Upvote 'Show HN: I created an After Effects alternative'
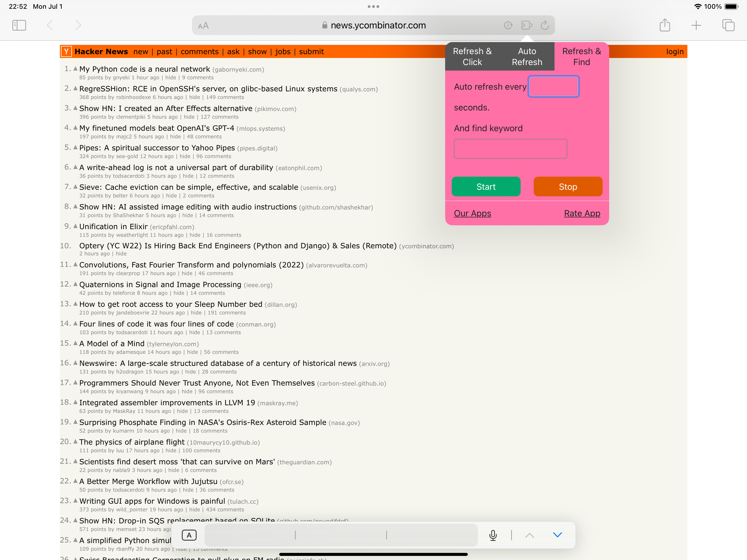Screen dimensions: 747x560 coord(75,108)
